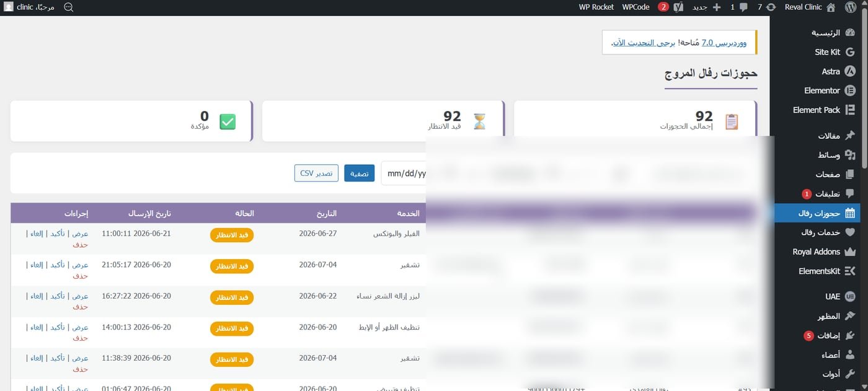This screenshot has height=391, width=868.
Task: Open the مقالات menu label
Action: point(829,136)
